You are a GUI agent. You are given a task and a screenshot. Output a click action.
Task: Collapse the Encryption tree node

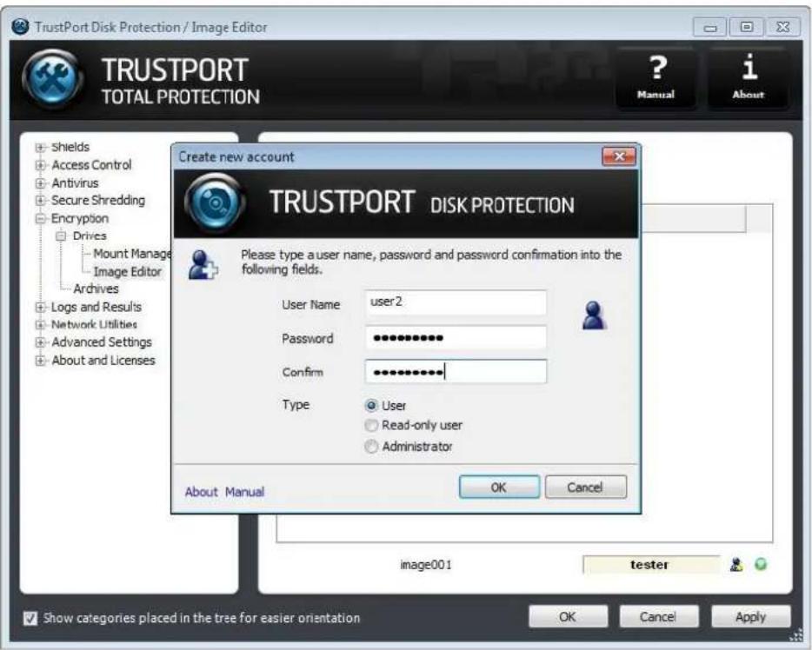point(40,218)
